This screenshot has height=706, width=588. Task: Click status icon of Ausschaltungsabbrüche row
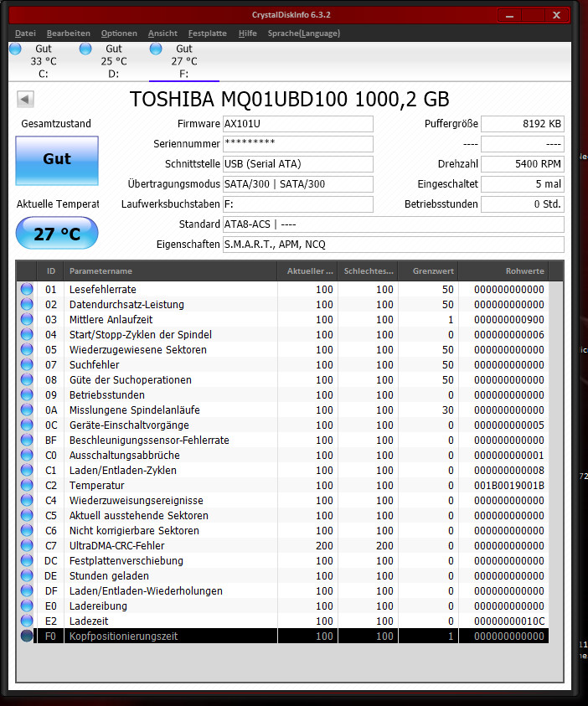pyautogui.click(x=27, y=456)
